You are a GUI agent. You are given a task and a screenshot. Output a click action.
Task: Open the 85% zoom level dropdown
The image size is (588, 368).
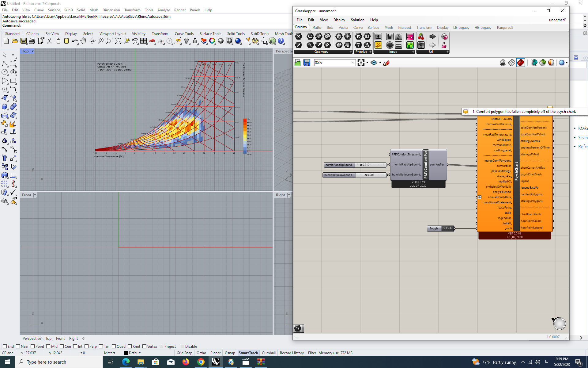[353, 63]
